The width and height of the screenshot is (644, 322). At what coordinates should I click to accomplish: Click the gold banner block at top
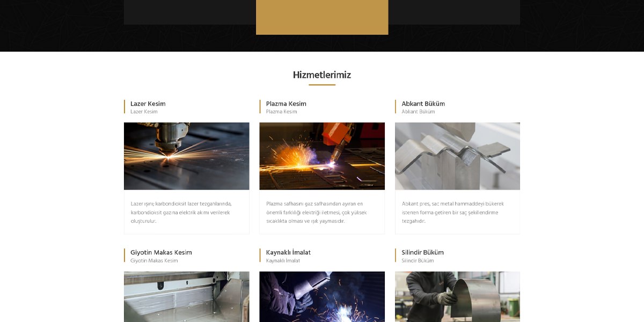pyautogui.click(x=322, y=17)
